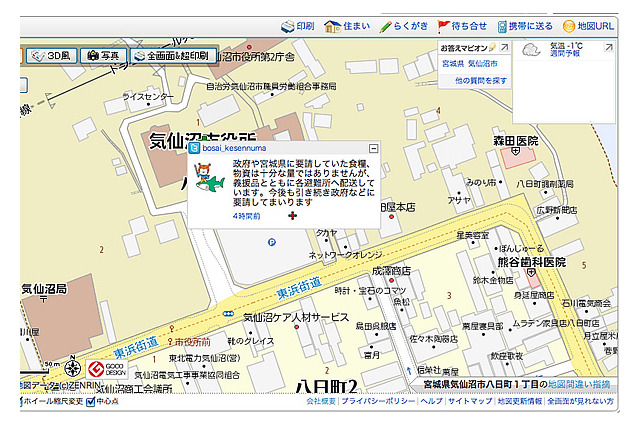The height and width of the screenshot is (426, 640).
Task: Expand the weather panel arrow
Action: tap(608, 47)
